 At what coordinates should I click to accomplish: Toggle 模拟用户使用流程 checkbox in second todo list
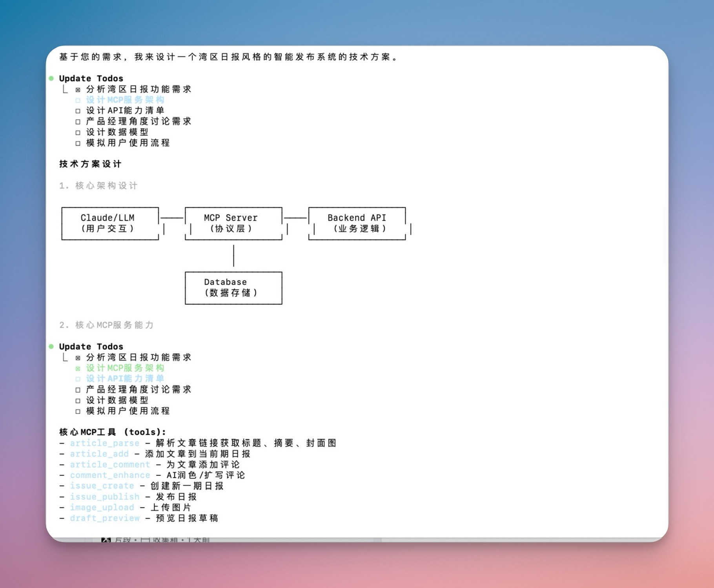pyautogui.click(x=78, y=411)
